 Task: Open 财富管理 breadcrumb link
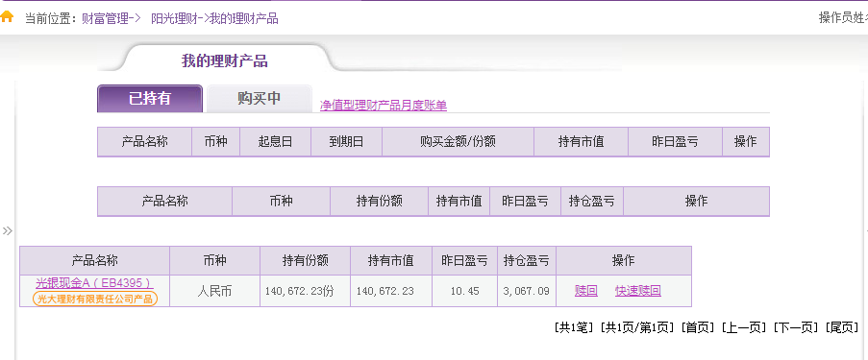105,19
